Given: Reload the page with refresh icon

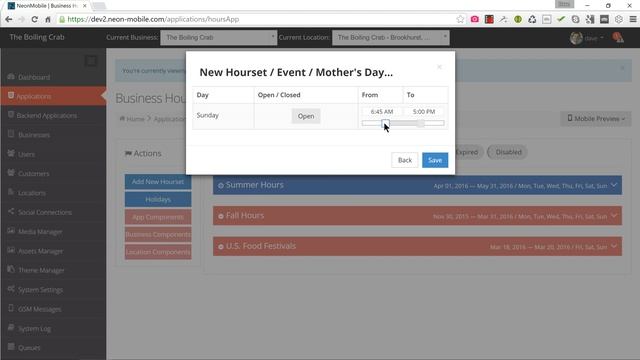Looking at the screenshot, I should pos(35,19).
